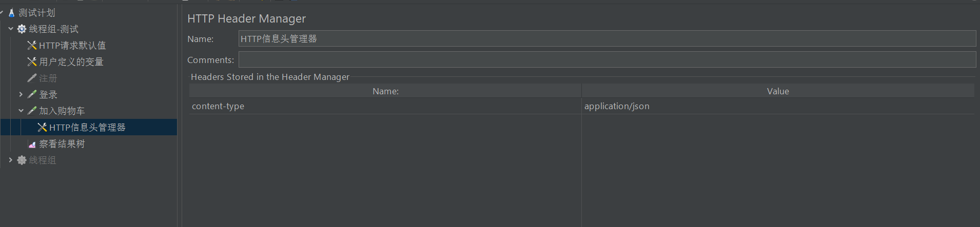The width and height of the screenshot is (980, 227).
Task: Click into the Comments field
Action: (607, 59)
